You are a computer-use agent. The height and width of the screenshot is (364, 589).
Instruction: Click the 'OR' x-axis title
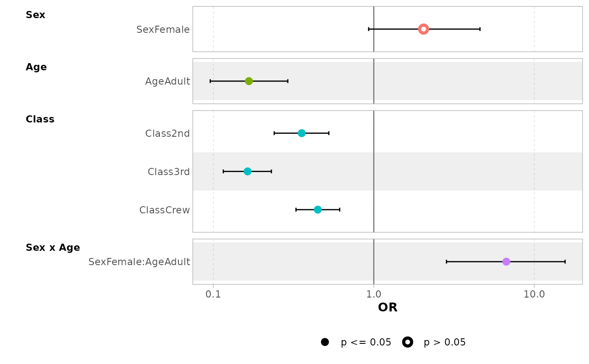(387, 308)
